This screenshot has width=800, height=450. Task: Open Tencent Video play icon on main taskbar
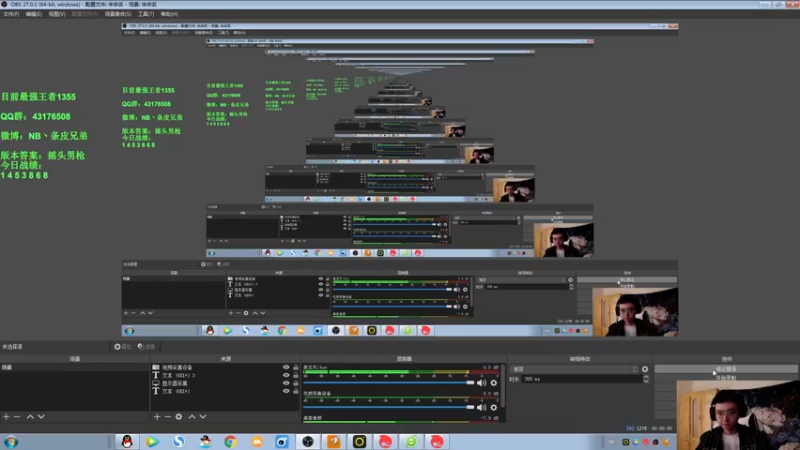coord(152,442)
